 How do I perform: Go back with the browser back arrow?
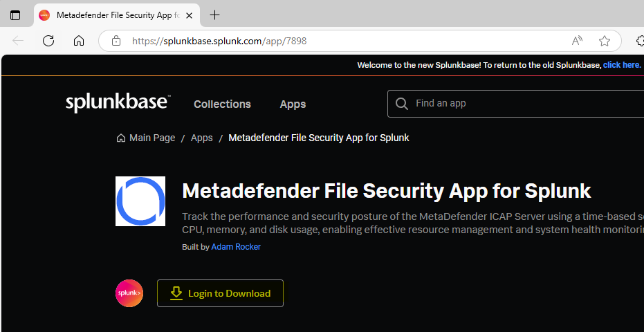(x=18, y=41)
